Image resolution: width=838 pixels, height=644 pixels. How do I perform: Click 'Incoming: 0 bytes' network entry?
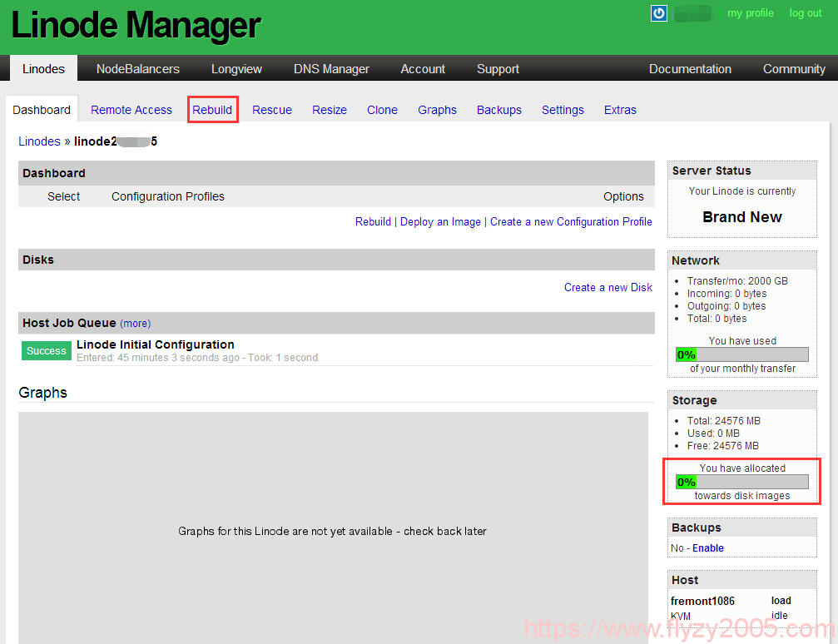pyautogui.click(x=726, y=294)
